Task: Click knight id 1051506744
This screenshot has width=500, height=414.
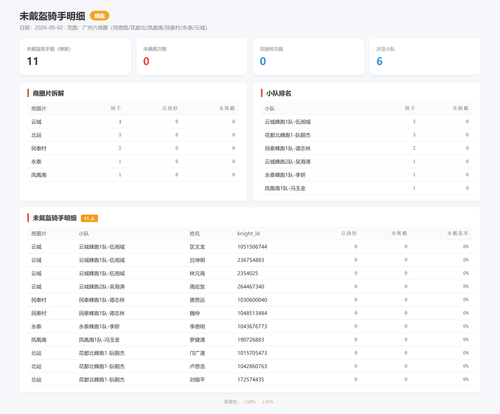Action: [252, 247]
